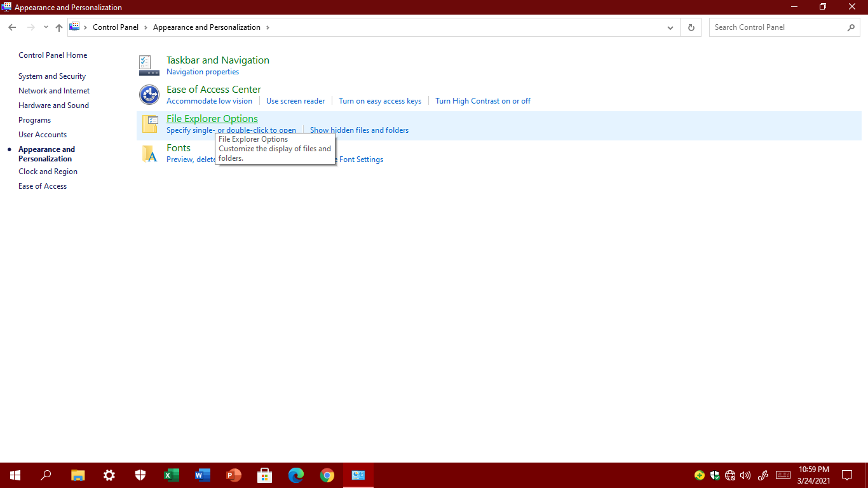Refresh the Control Panel view
The width and height of the screenshot is (868, 488).
(691, 27)
